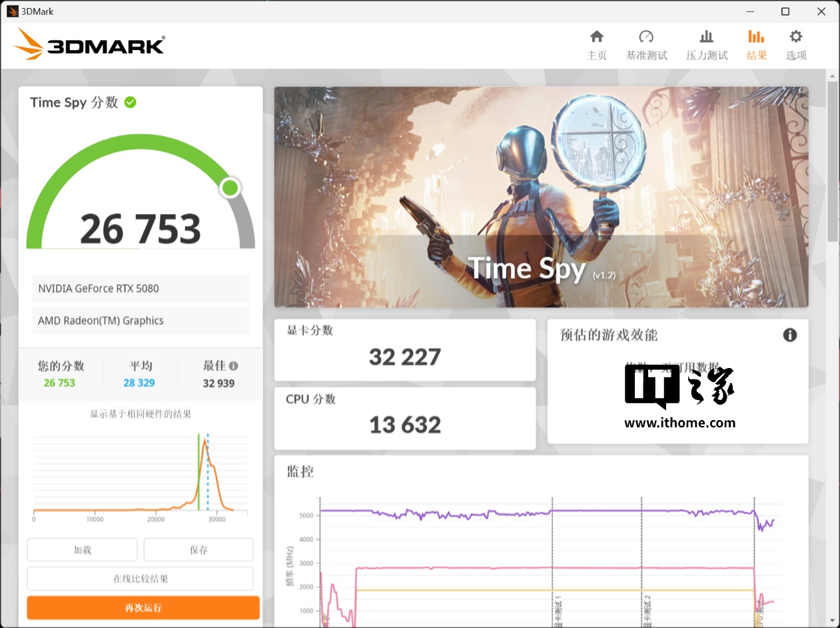Click the green validation checkmark icon

(x=131, y=102)
